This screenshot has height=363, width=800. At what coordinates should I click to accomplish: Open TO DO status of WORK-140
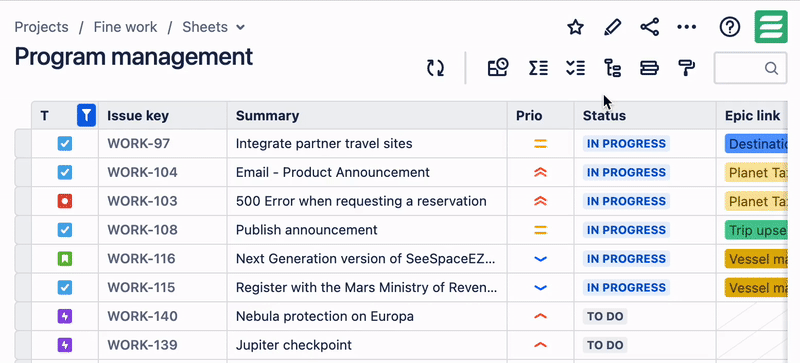[x=605, y=317]
